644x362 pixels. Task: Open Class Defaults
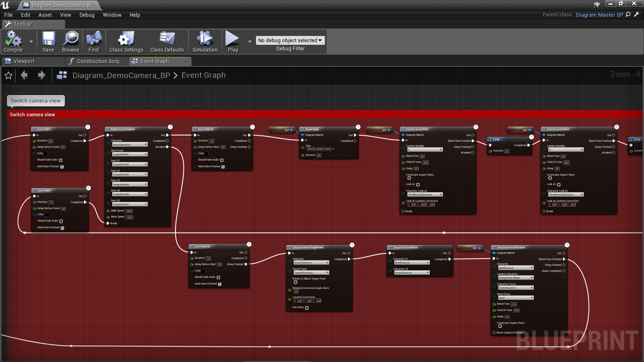point(167,41)
